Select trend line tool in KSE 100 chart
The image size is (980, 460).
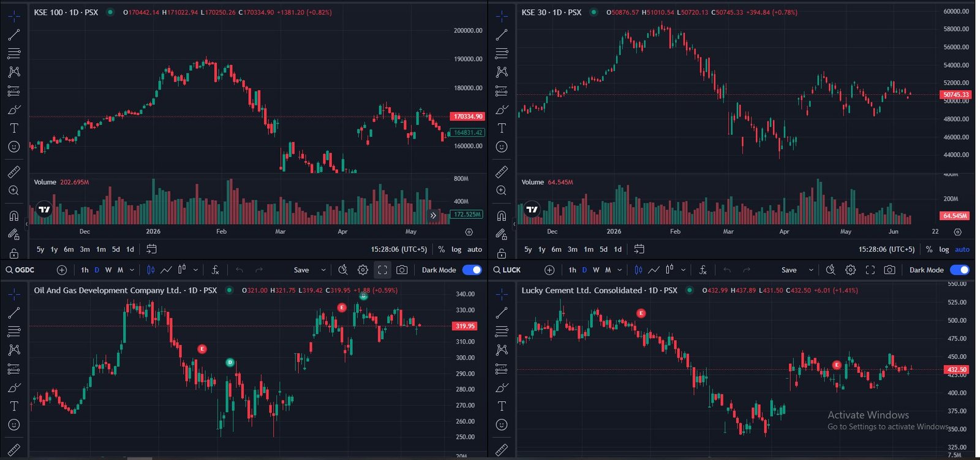[14, 34]
